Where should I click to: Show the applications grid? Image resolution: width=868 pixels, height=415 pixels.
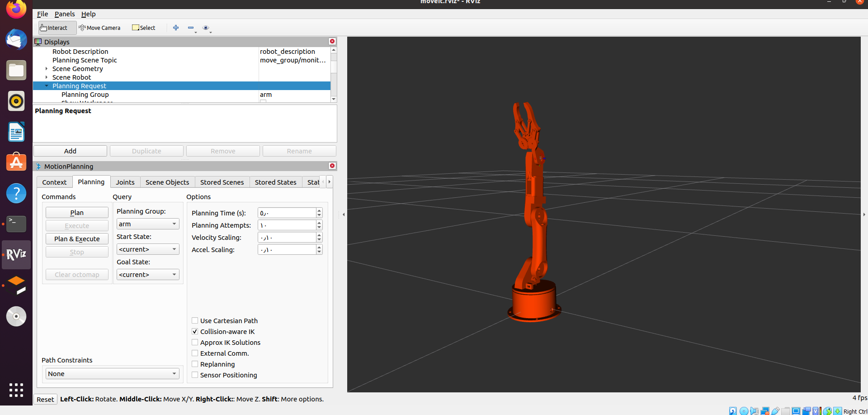(x=16, y=390)
